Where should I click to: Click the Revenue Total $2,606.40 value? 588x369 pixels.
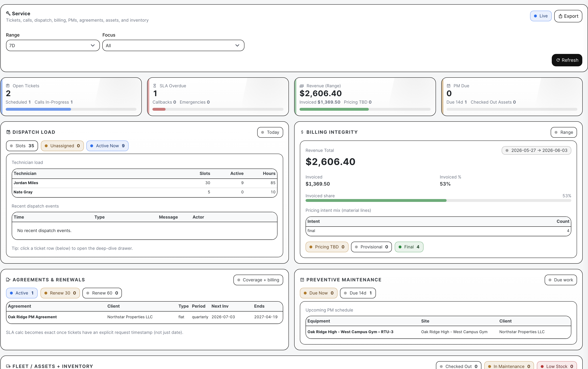330,162
